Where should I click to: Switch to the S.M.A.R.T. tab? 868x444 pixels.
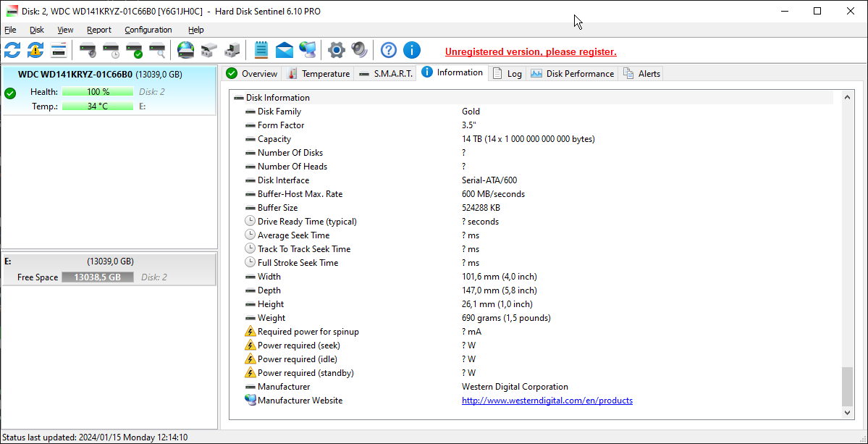(x=385, y=74)
